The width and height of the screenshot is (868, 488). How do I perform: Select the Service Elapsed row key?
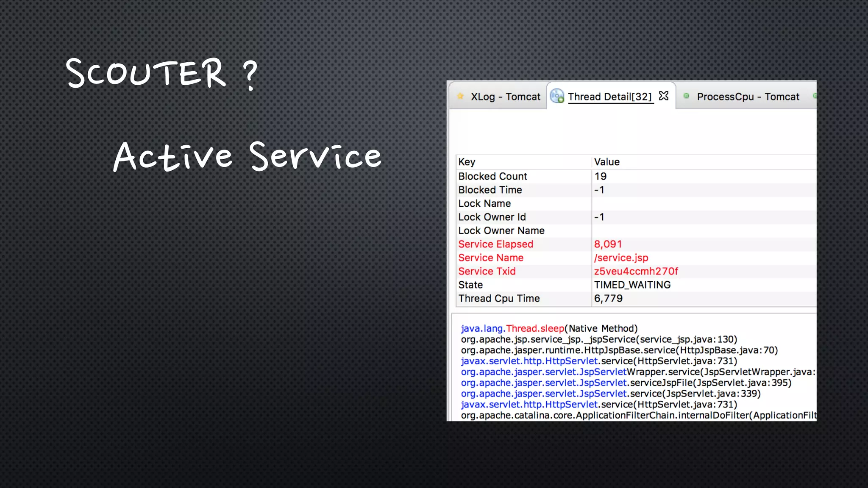click(495, 244)
